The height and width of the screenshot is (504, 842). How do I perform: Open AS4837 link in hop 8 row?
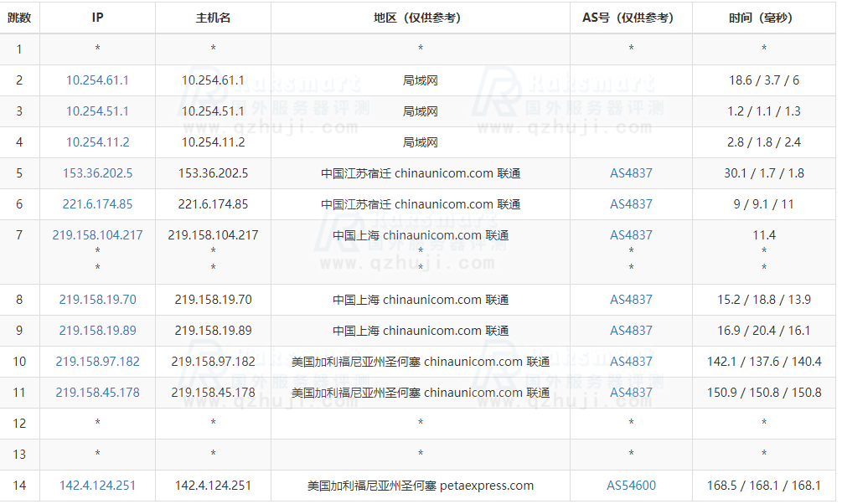coord(631,300)
